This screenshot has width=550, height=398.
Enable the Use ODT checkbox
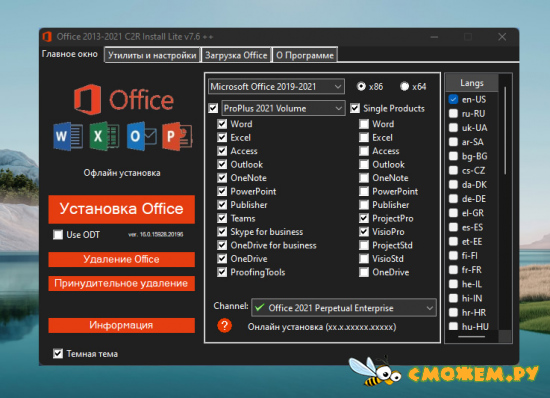pos(58,234)
